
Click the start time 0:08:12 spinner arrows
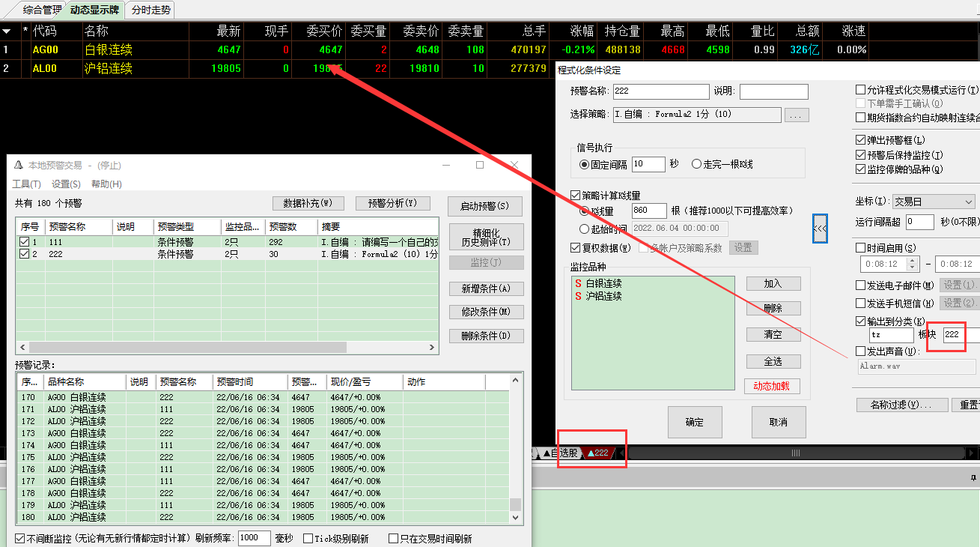tap(913, 264)
